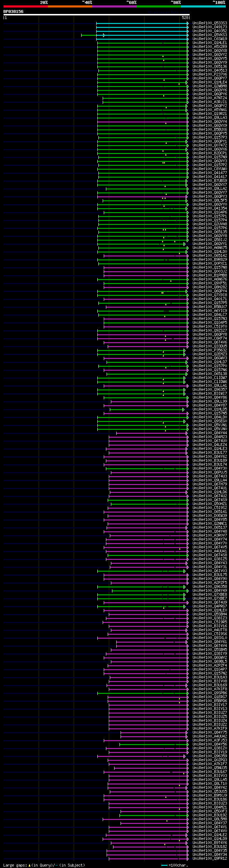Select the UniRef100_Q84M23 label
This screenshot has height=868, width=229.
click(210, 437)
